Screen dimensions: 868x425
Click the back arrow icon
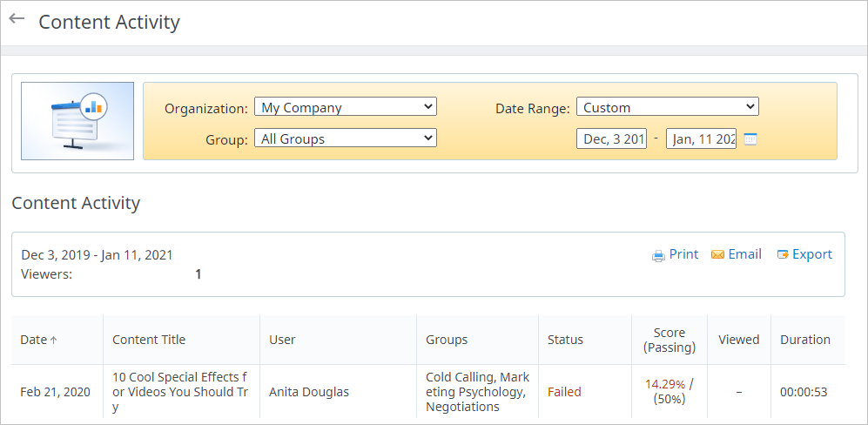(17, 19)
